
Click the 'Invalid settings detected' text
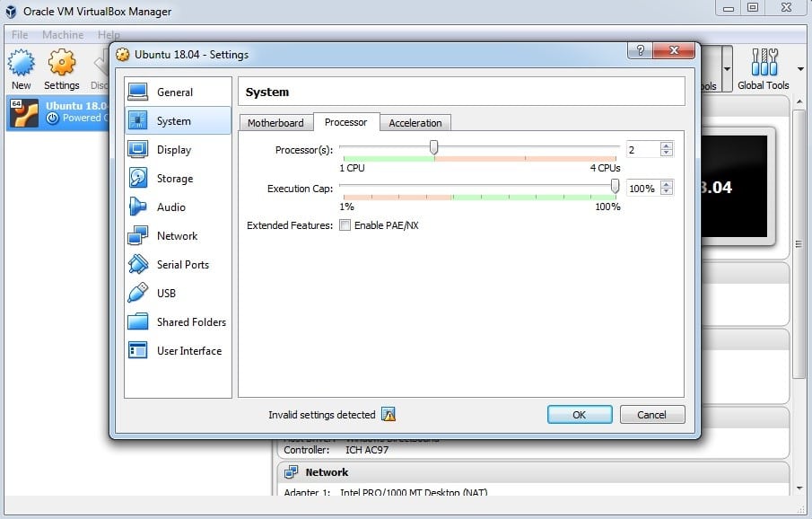point(321,415)
